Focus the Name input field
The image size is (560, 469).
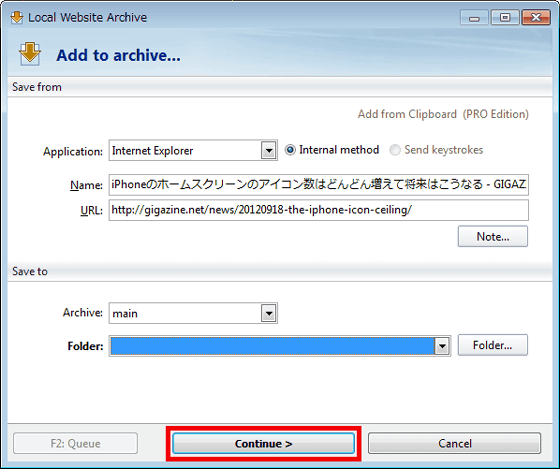tap(319, 185)
